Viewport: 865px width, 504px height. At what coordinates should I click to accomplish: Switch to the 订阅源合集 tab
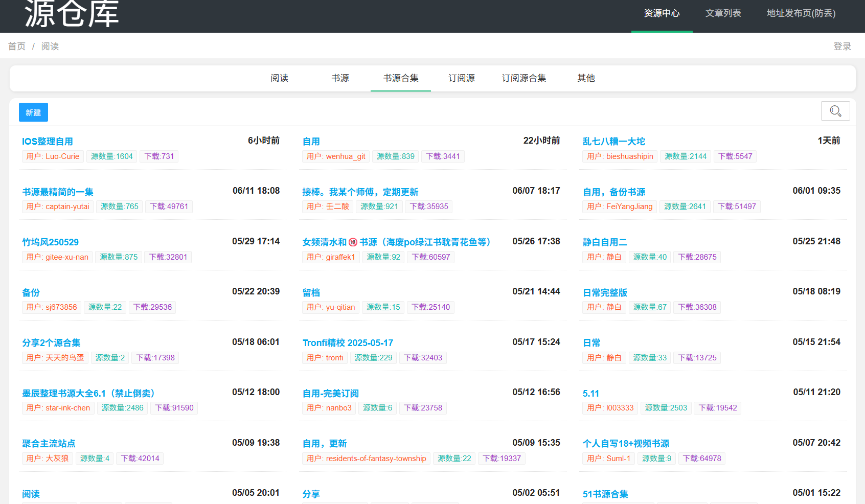click(x=523, y=78)
